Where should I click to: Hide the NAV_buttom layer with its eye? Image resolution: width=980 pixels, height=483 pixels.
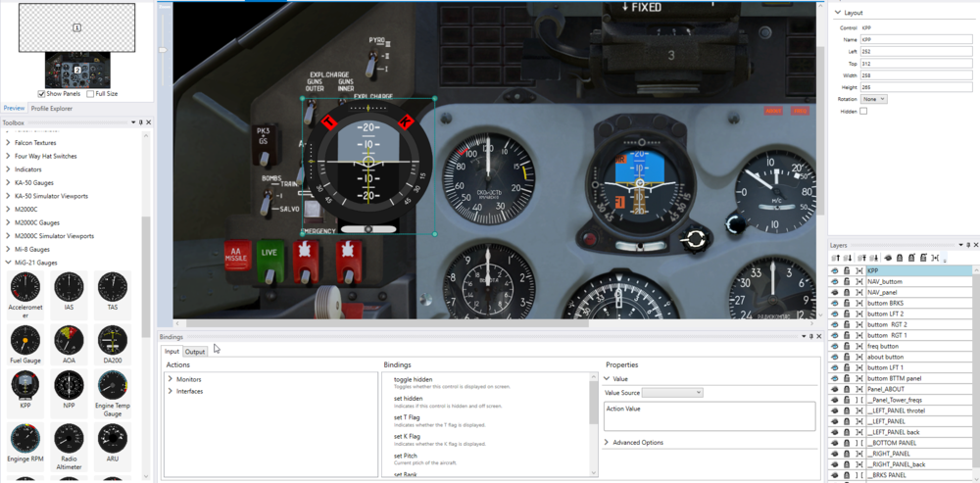tap(834, 281)
